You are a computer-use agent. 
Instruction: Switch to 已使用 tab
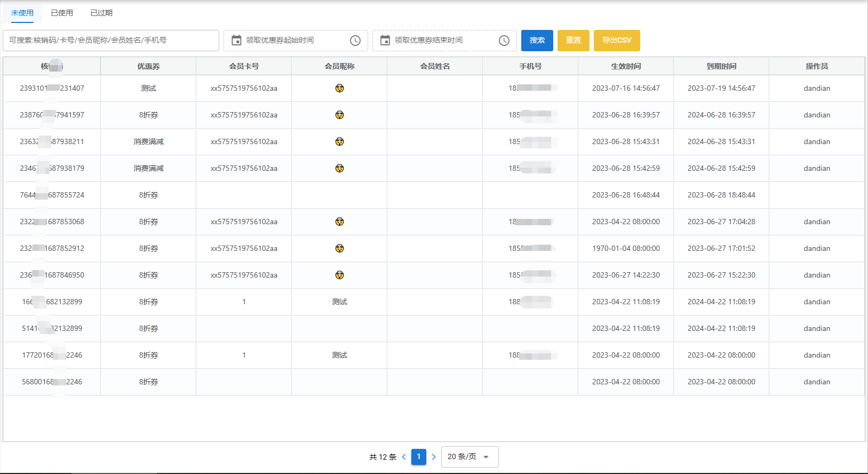(62, 13)
